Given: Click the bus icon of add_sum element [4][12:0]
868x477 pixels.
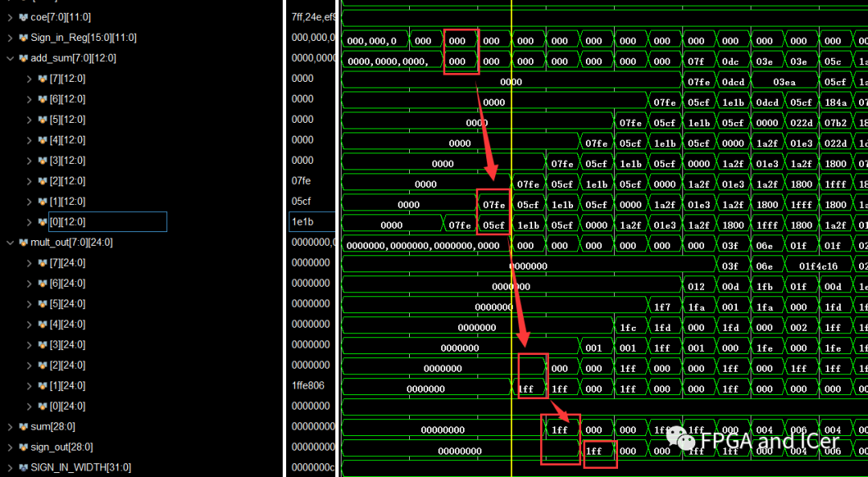Looking at the screenshot, I should click(43, 140).
